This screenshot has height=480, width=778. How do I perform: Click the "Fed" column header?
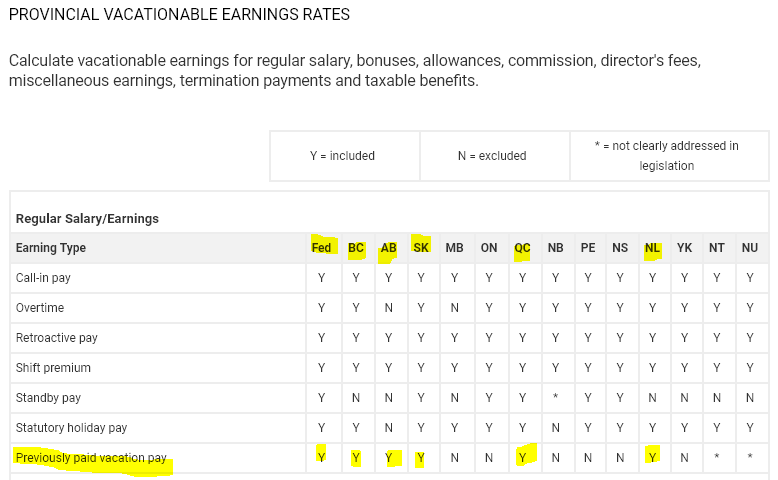tap(321, 248)
